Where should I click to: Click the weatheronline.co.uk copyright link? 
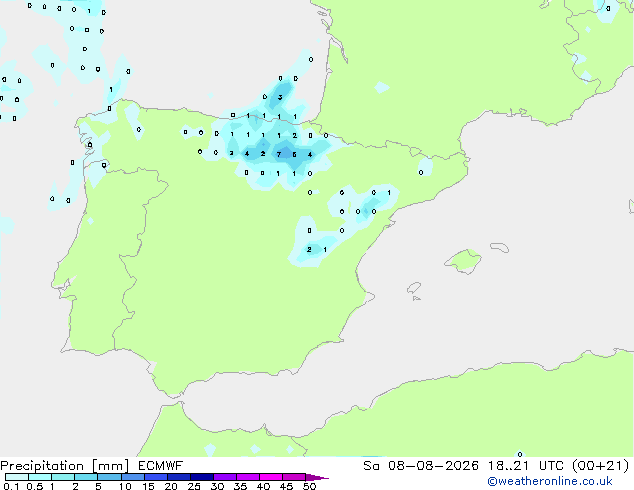(x=549, y=481)
